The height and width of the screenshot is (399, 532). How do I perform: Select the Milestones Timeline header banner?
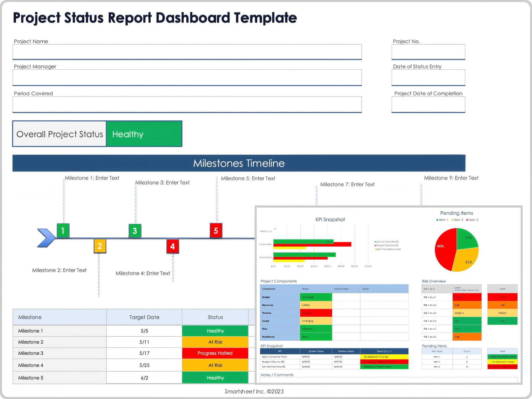[x=239, y=163]
